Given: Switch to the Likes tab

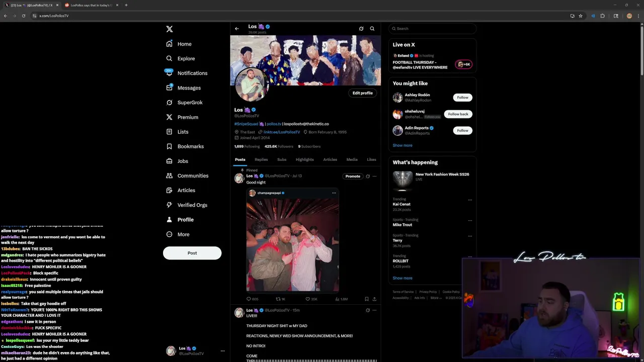Looking at the screenshot, I should 371,159.
